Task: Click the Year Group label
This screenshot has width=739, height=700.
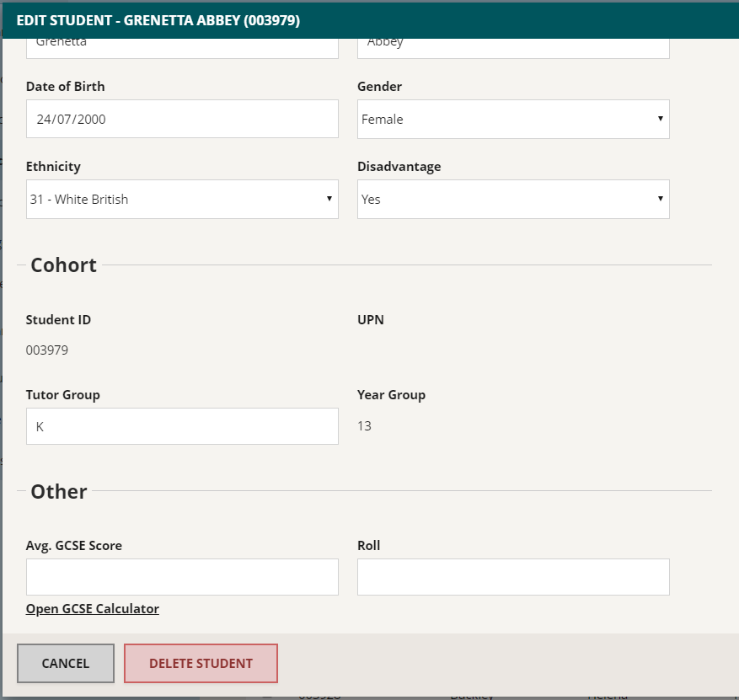Action: click(x=391, y=395)
